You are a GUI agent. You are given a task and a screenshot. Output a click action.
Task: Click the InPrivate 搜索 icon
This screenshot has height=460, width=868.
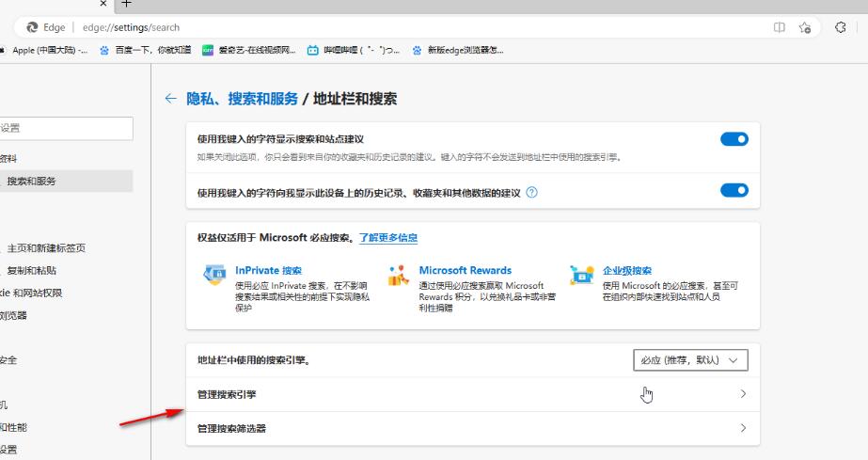click(214, 274)
